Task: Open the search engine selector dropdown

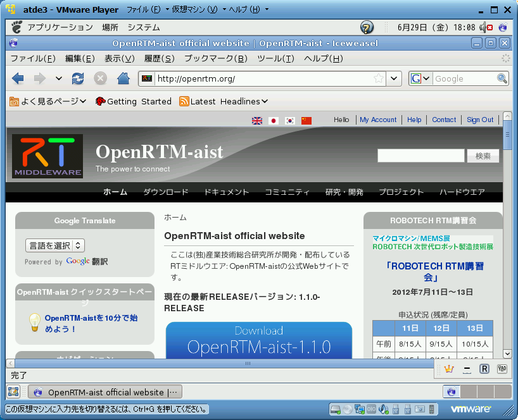Action: (420, 78)
